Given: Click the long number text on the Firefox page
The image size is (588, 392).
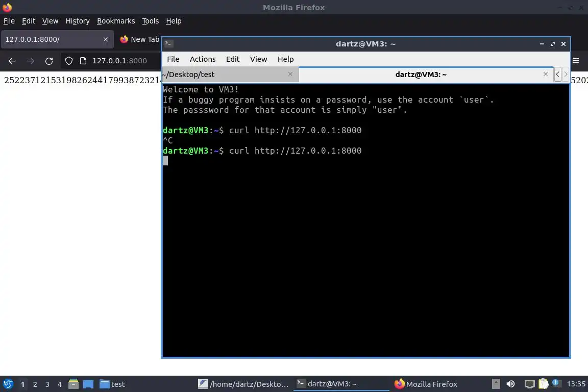Looking at the screenshot, I should [82, 80].
